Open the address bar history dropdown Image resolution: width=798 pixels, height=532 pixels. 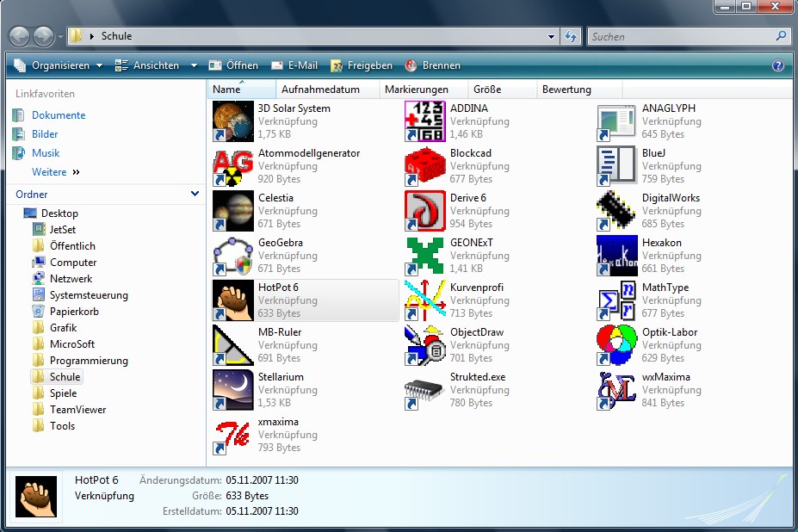pos(551,37)
